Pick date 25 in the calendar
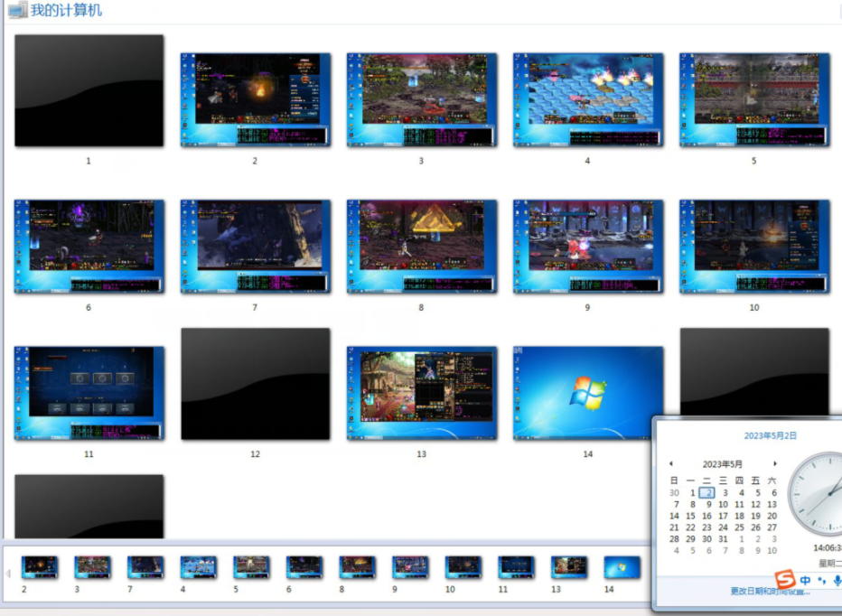This screenshot has width=842, height=616. 739,527
